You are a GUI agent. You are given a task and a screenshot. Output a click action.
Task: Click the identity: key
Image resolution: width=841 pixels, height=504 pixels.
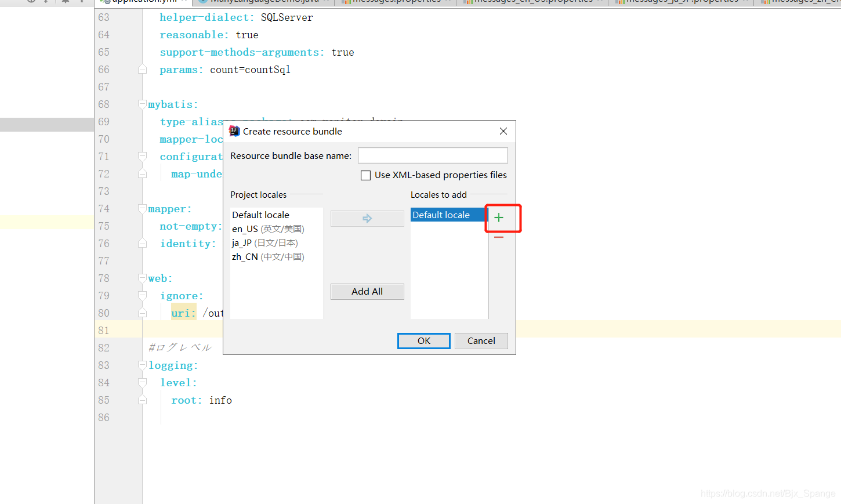coord(188,244)
